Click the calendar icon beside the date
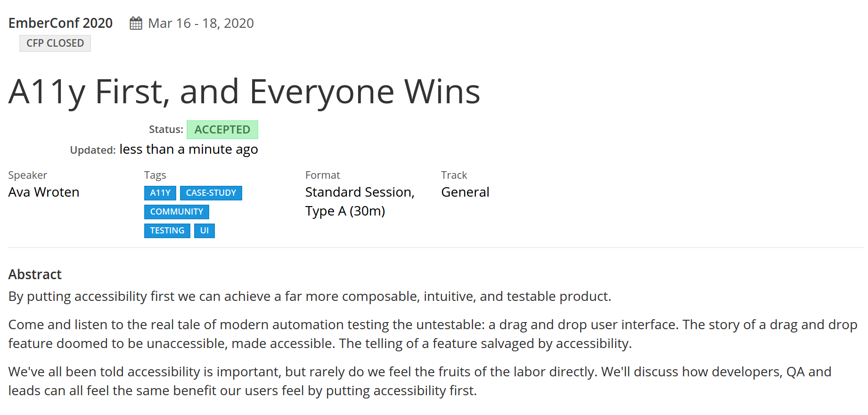This screenshot has width=868, height=415. tap(136, 24)
